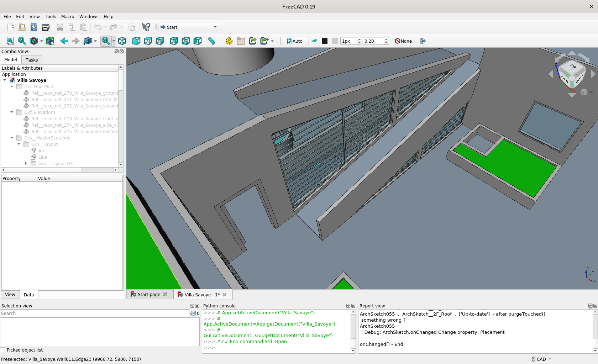
Task: Collapse the Dxf_Elevations group
Action: (x=12, y=112)
